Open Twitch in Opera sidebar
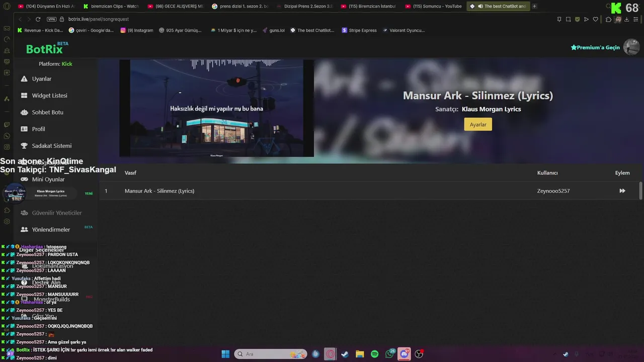644x362 pixels. point(7,124)
